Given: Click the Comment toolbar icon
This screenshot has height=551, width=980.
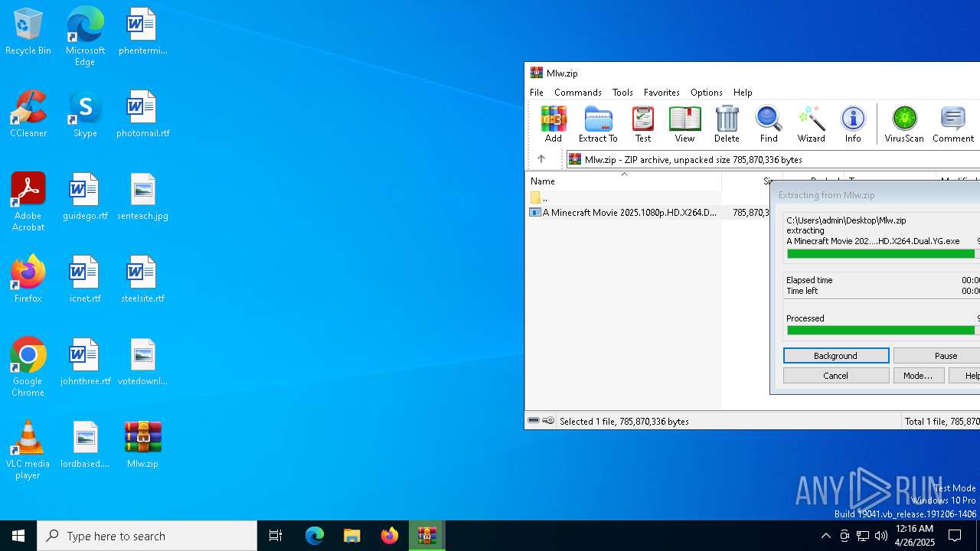Looking at the screenshot, I should (x=952, y=124).
